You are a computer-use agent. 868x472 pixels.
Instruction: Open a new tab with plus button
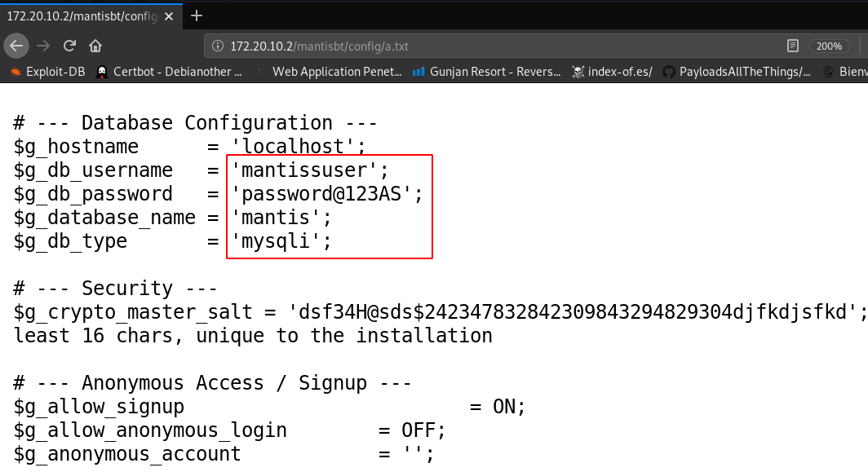[x=197, y=16]
